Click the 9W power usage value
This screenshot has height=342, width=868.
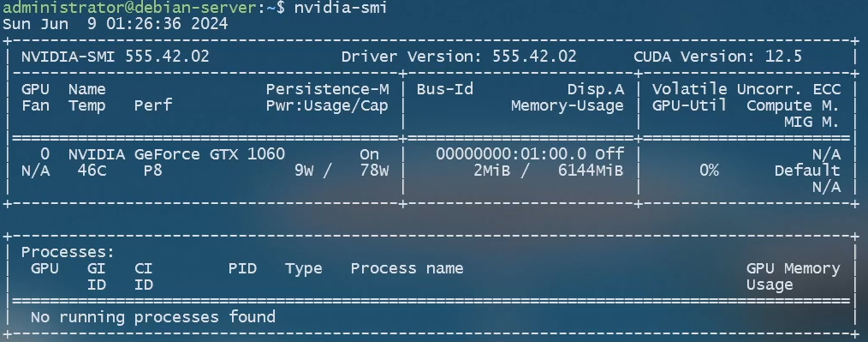304,171
